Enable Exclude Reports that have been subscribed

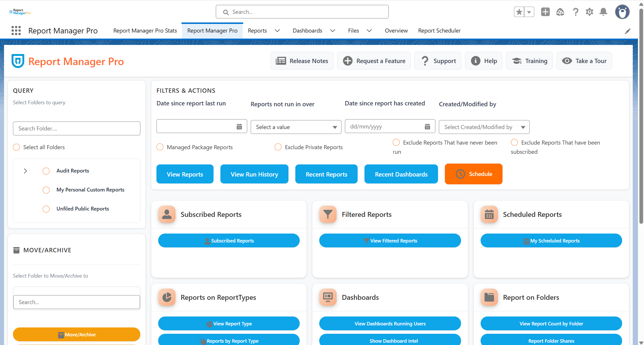[x=514, y=142]
